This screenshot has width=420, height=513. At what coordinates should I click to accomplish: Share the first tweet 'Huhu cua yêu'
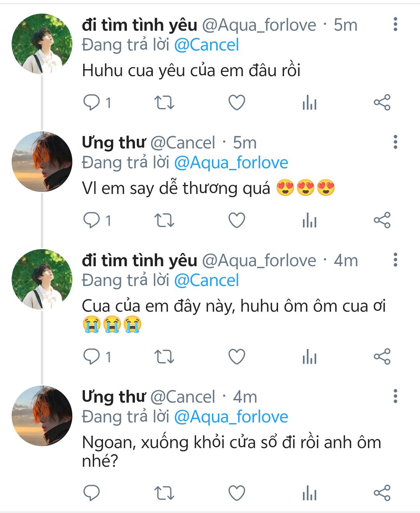pyautogui.click(x=382, y=103)
